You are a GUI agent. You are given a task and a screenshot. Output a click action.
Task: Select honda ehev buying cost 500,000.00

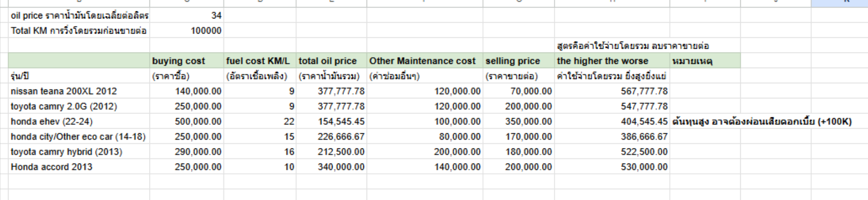[x=187, y=122]
